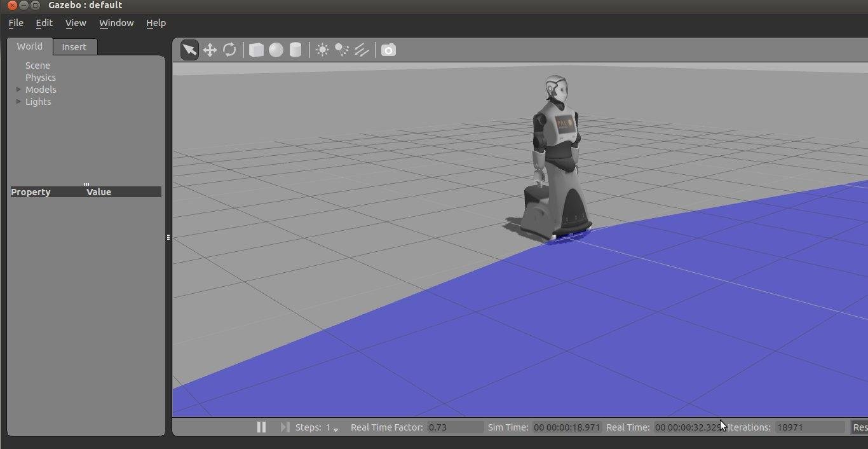Pause the simulation
This screenshot has width=868, height=449.
coord(261,427)
